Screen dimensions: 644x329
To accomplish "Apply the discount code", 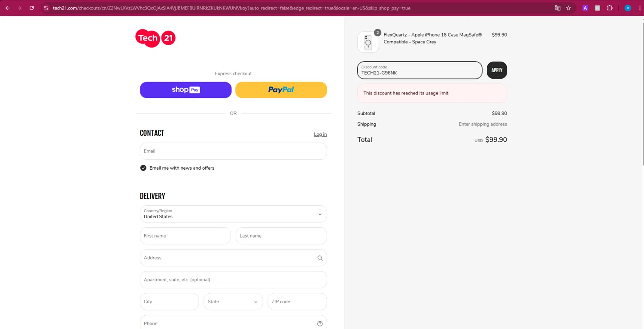I will 497,70.
